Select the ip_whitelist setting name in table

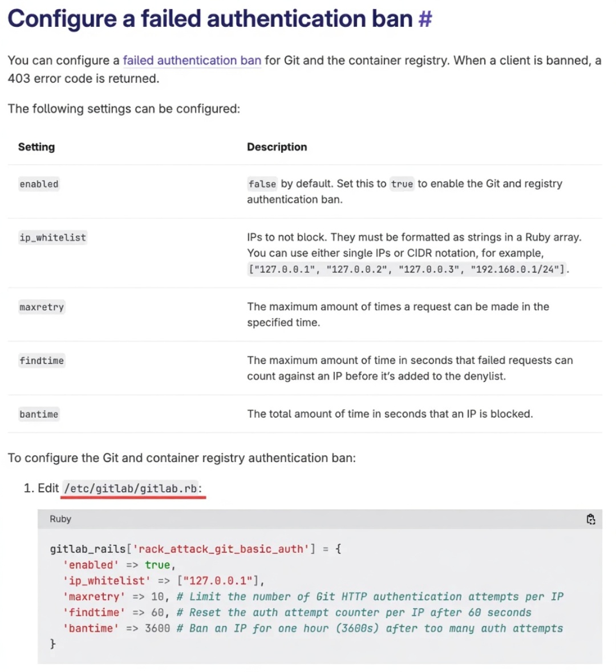(x=52, y=238)
